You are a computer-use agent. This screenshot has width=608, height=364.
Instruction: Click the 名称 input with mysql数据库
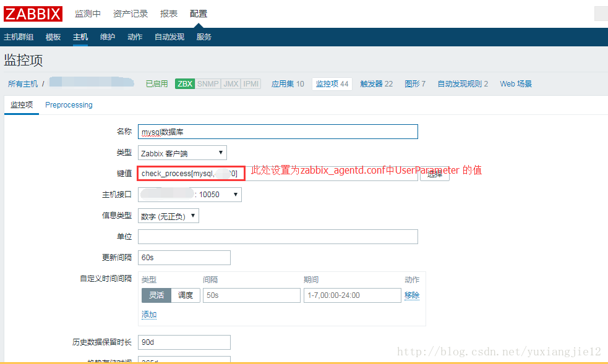(278, 132)
